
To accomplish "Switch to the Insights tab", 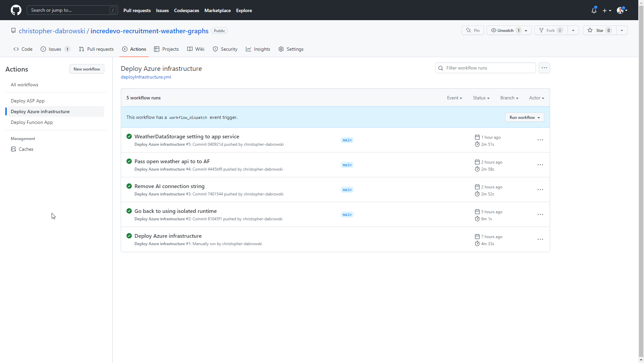I will [258, 49].
